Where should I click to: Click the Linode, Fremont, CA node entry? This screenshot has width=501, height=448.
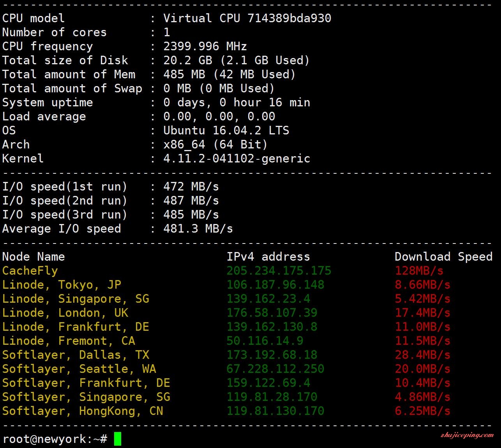(69, 341)
